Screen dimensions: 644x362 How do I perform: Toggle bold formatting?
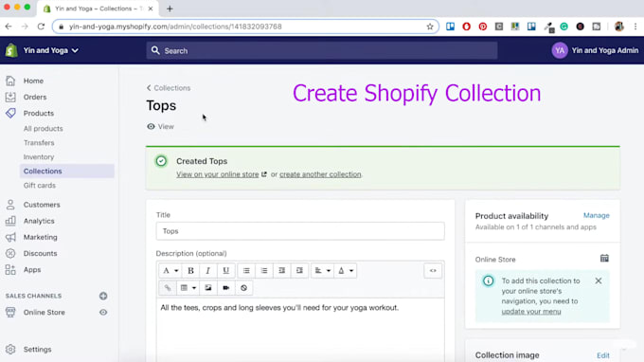[190, 270]
